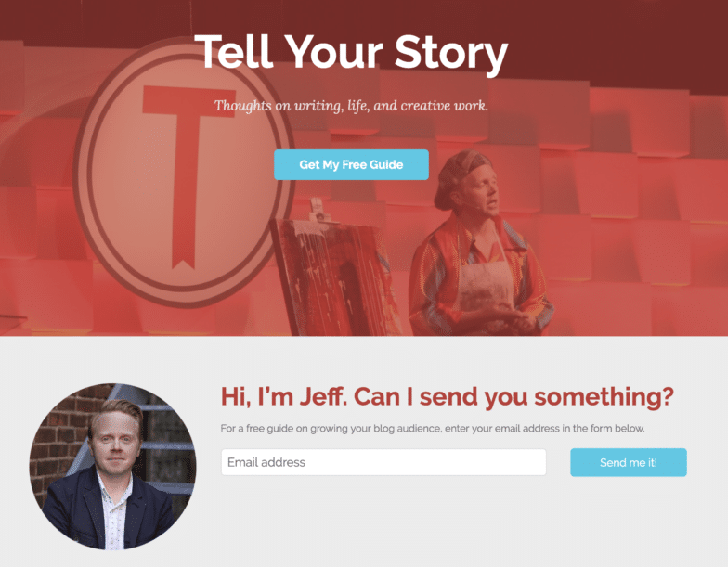Image resolution: width=728 pixels, height=567 pixels.
Task: Click the free guide description paragraph
Action: tap(433, 429)
